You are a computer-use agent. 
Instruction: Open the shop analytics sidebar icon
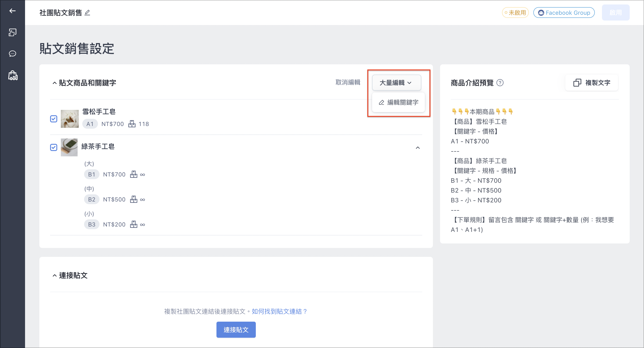(13, 75)
